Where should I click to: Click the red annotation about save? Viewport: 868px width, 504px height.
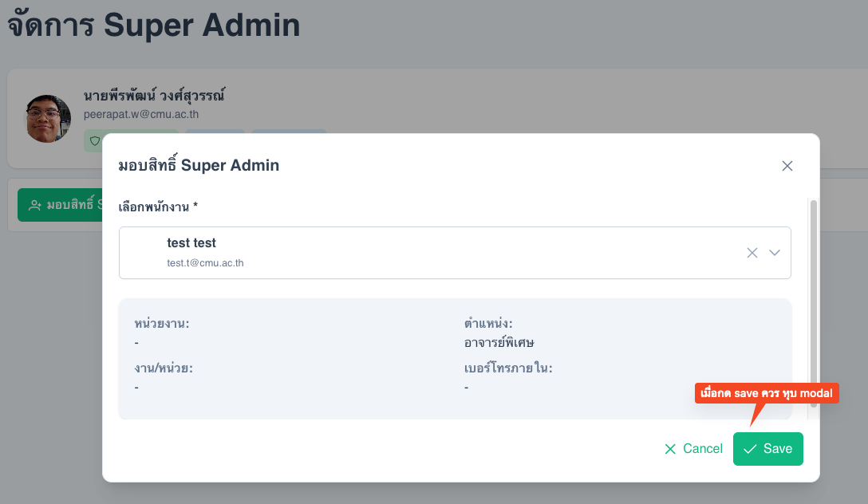[x=766, y=393]
